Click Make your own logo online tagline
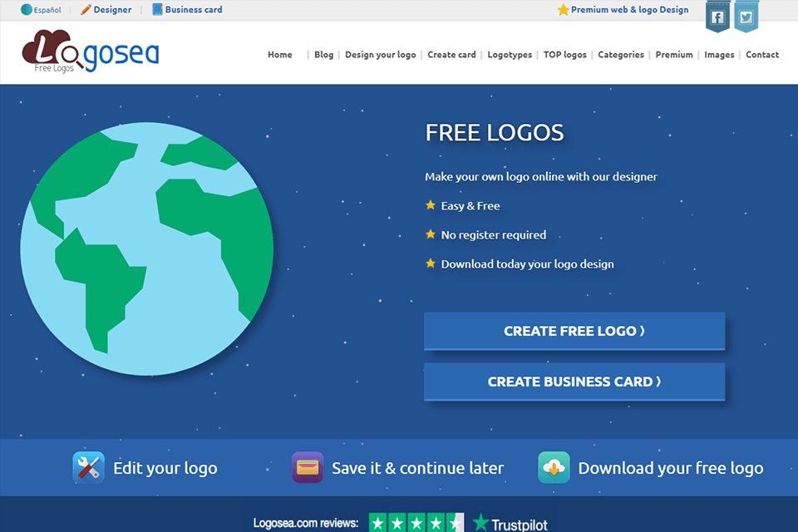 [x=541, y=177]
